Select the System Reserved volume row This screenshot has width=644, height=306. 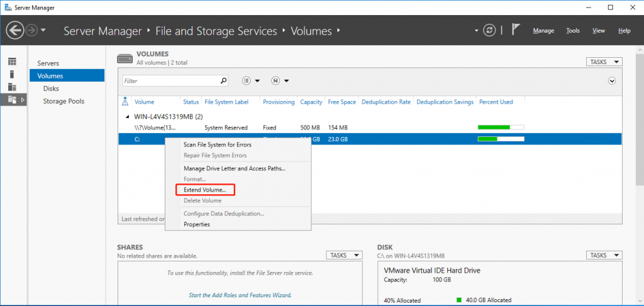(x=370, y=128)
